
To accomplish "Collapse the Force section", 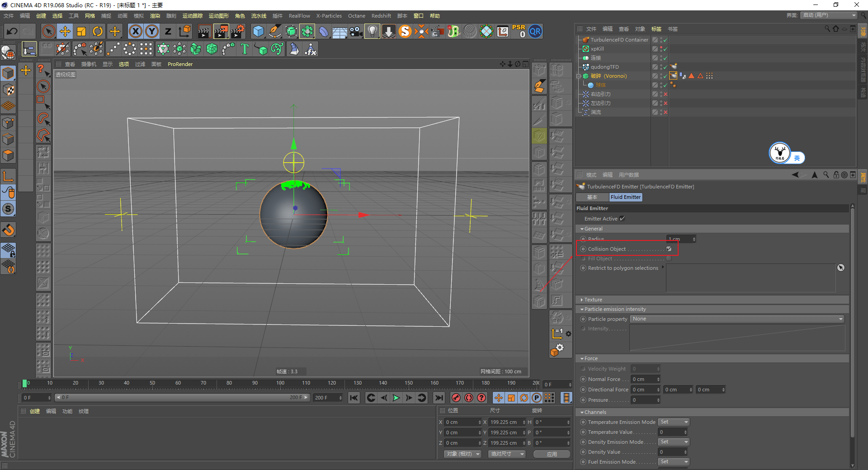I will pyautogui.click(x=582, y=359).
